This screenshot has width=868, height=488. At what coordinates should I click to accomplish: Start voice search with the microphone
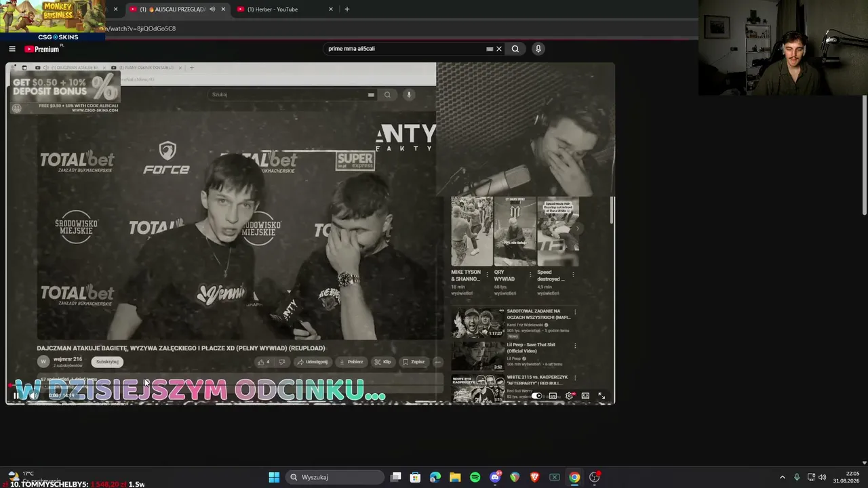tap(538, 49)
